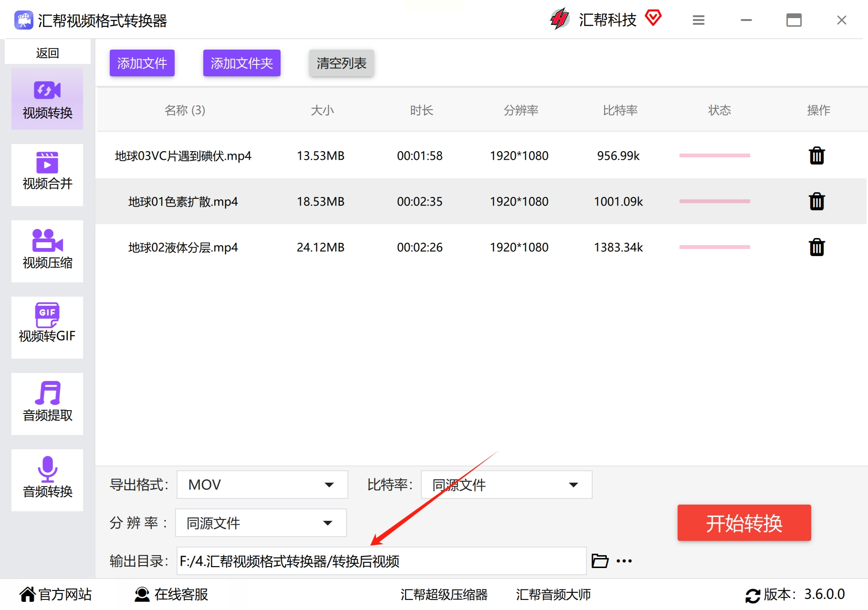Expand the 分辨率 dropdown

point(261,523)
